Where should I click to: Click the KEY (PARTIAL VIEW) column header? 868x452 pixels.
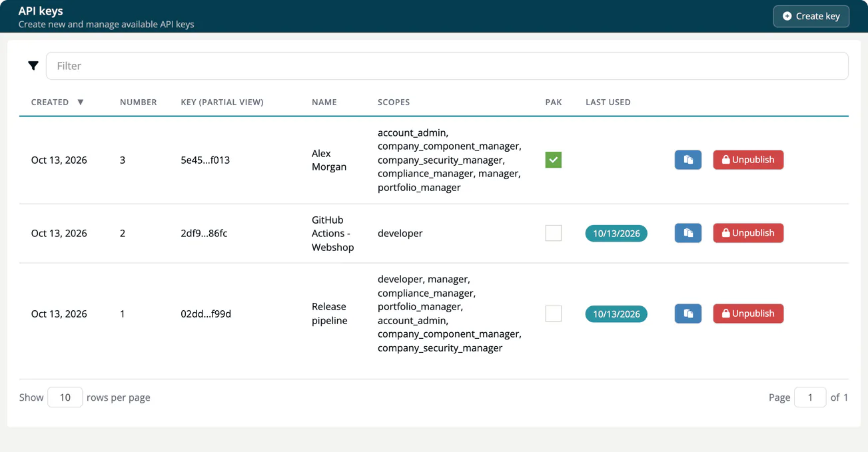[222, 102]
